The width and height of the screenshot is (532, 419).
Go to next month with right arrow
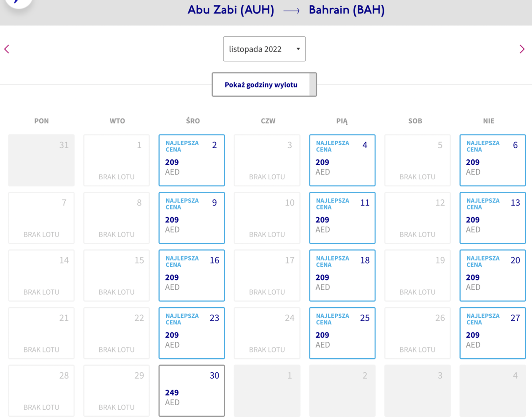point(522,49)
